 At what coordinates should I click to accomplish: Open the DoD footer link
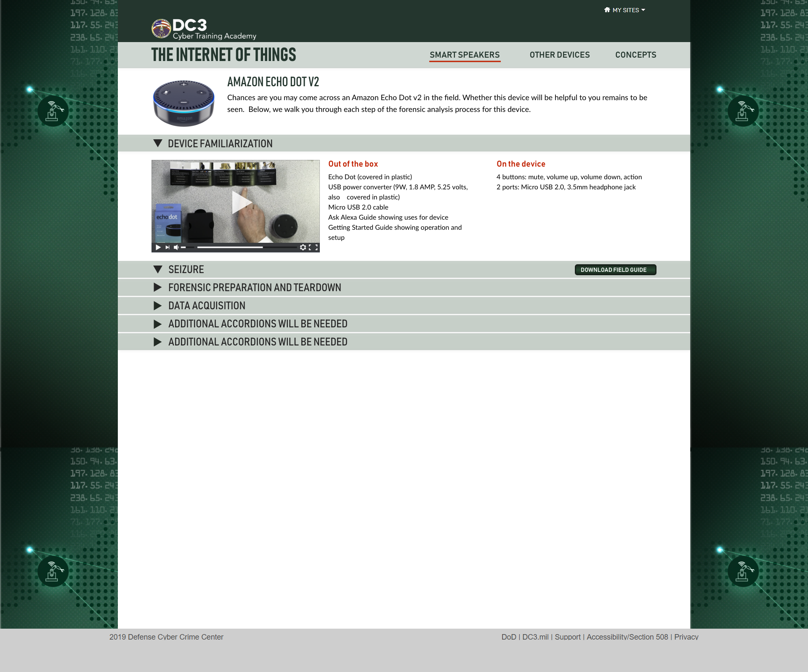pyautogui.click(x=508, y=637)
